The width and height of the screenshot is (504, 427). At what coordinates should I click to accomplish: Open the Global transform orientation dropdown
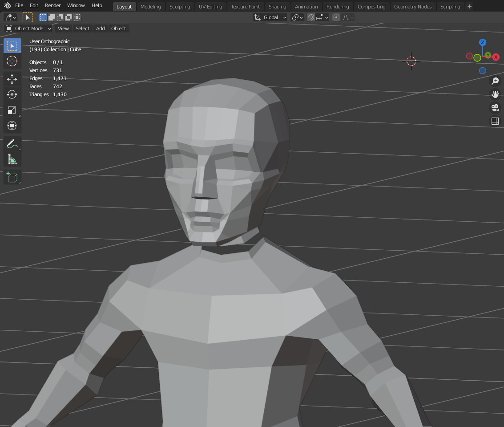pyautogui.click(x=270, y=17)
